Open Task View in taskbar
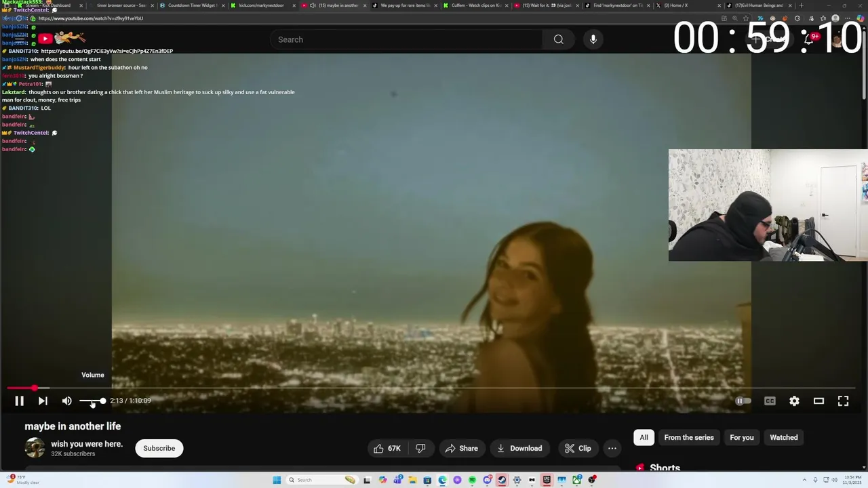The image size is (868, 488). tap(367, 480)
